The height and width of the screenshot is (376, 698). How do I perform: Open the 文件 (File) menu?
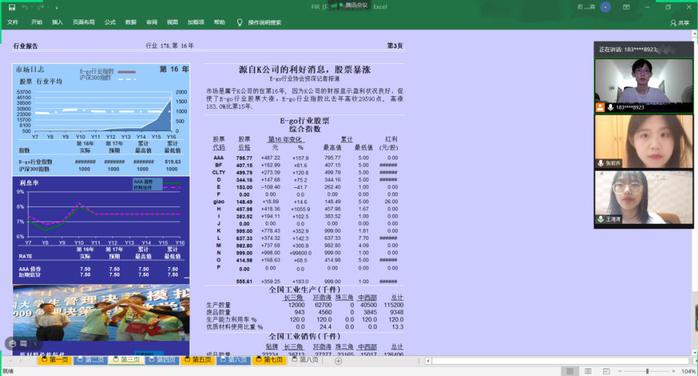pyautogui.click(x=13, y=22)
